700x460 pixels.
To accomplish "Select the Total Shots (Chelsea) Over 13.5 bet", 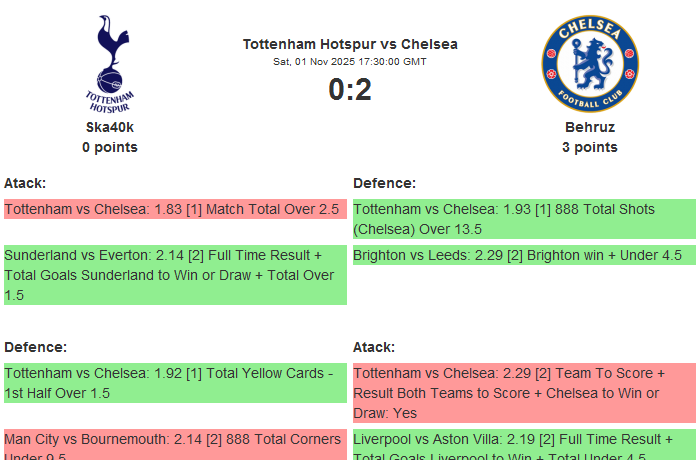I will point(523,219).
